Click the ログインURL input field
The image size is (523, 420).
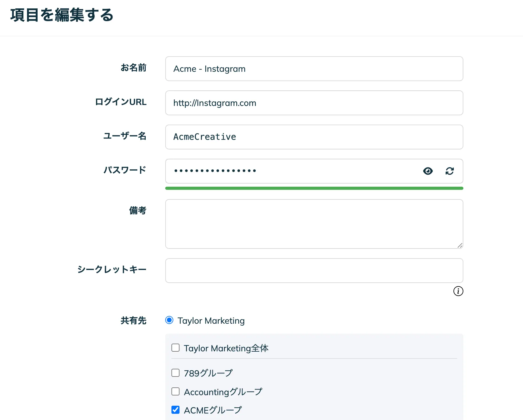click(x=314, y=103)
